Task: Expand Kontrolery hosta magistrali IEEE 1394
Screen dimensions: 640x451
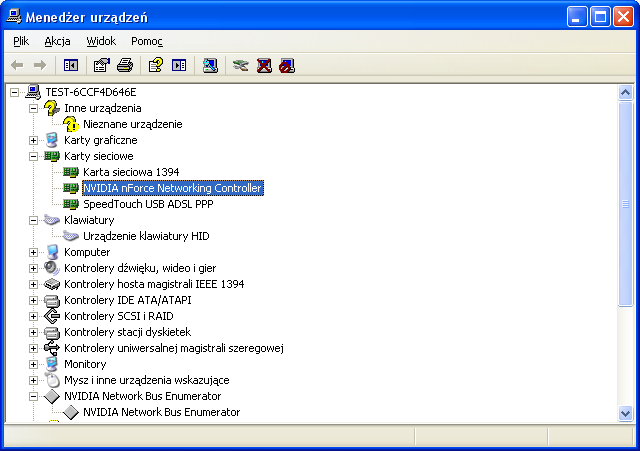Action: (x=33, y=284)
